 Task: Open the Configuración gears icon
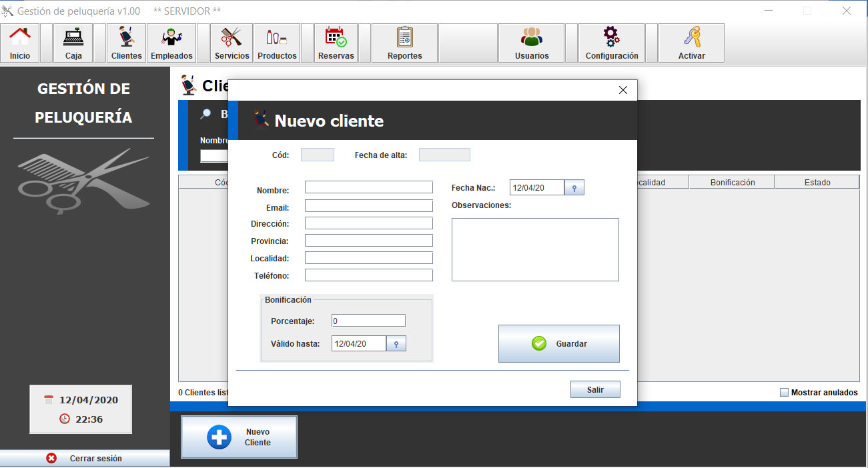(x=611, y=43)
